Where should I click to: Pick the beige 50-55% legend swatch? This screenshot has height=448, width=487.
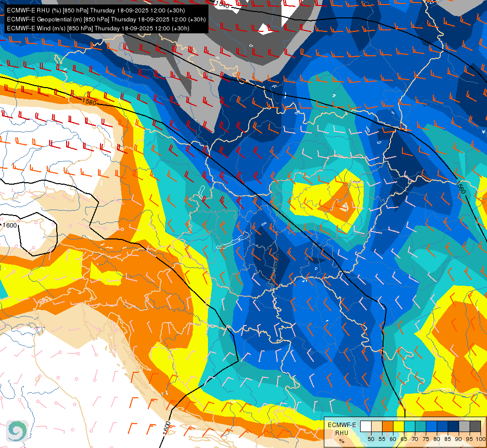(x=377, y=426)
